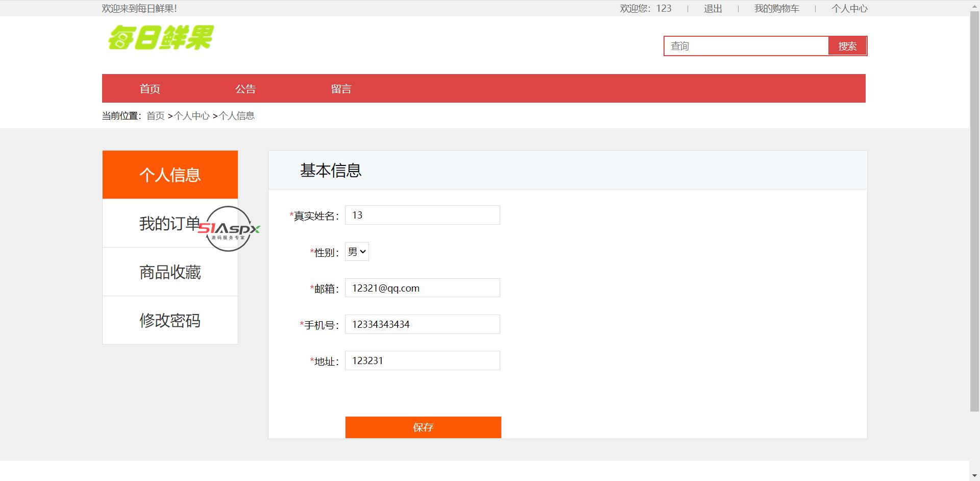Click the 欢迎来到每日鲜果! greeting text
Viewport: 980px width, 481px height.
[x=139, y=9]
